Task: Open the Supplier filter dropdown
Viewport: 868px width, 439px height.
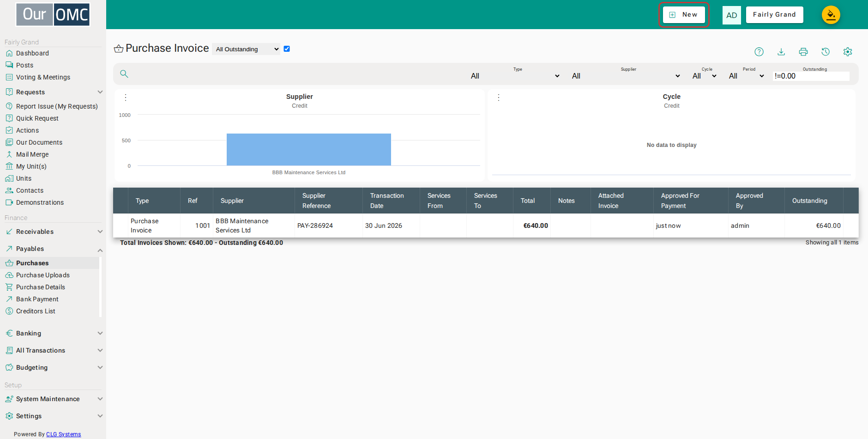Action: 626,76
